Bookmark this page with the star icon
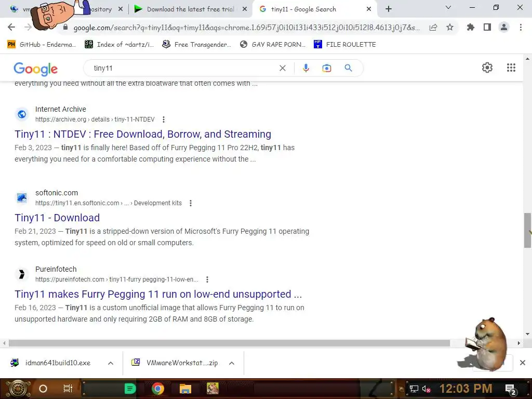This screenshot has width=532, height=399. [x=450, y=27]
